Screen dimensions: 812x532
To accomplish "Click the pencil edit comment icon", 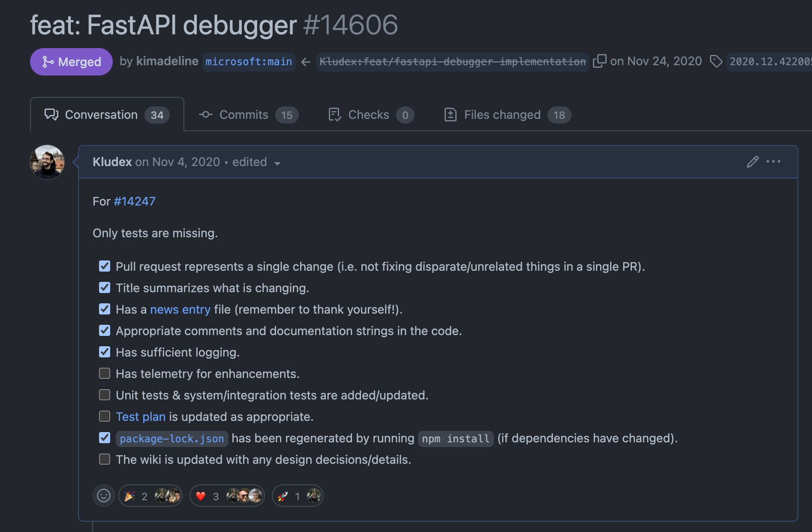I will point(752,162).
